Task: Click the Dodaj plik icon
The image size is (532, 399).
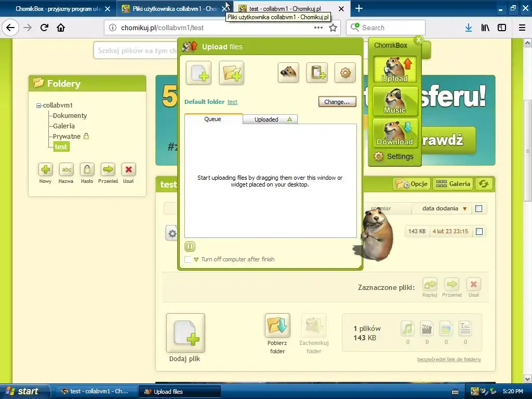Action: tap(185, 333)
